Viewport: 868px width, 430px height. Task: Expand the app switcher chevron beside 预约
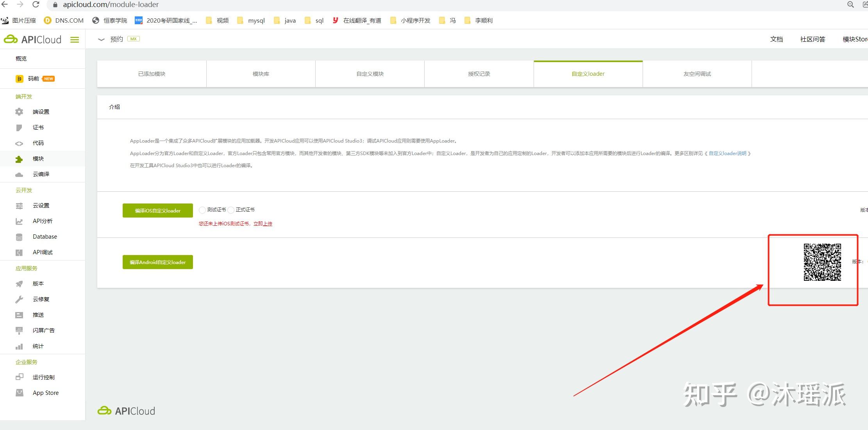tap(101, 39)
